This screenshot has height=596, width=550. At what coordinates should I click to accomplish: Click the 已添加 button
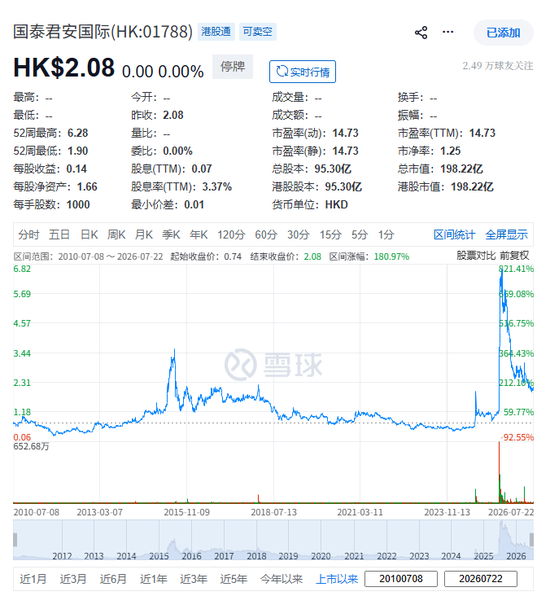pyautogui.click(x=503, y=33)
